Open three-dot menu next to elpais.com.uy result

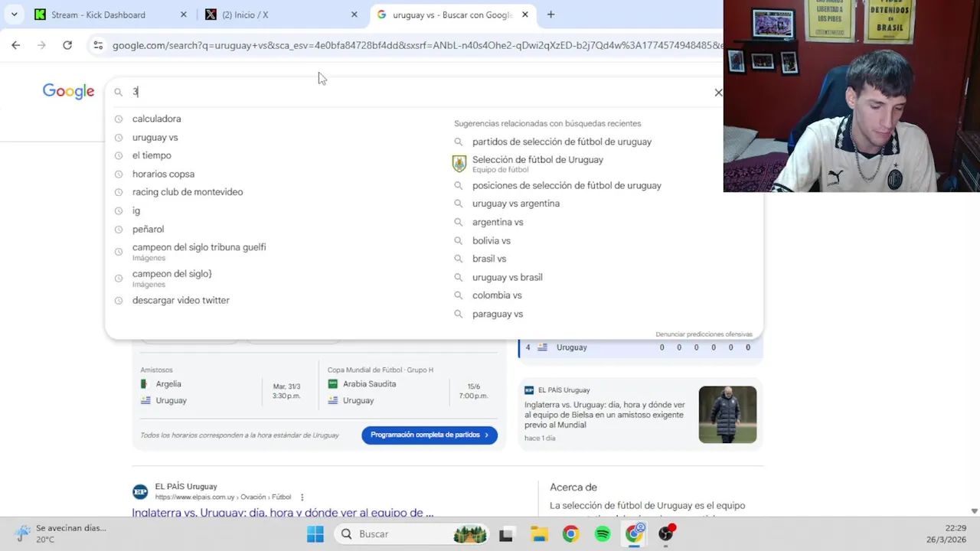coord(302,497)
